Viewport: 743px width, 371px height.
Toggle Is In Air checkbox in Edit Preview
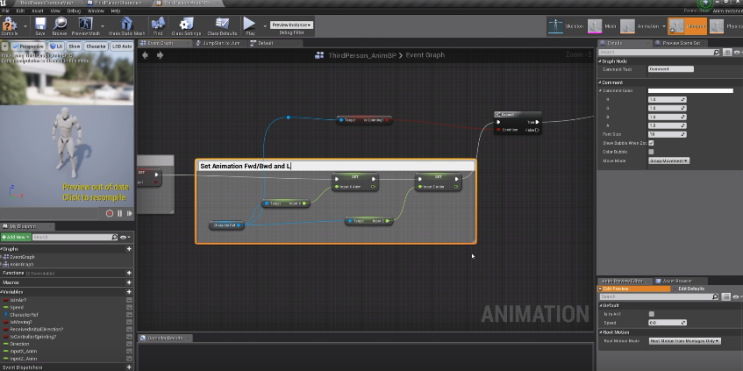point(651,314)
